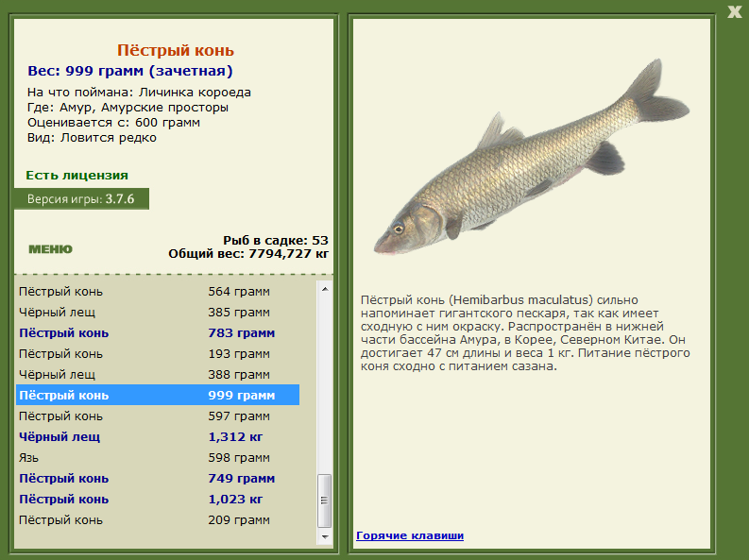Select Пёстрый конь 564 грамм row
This screenshot has height=560, width=749.
158,291
